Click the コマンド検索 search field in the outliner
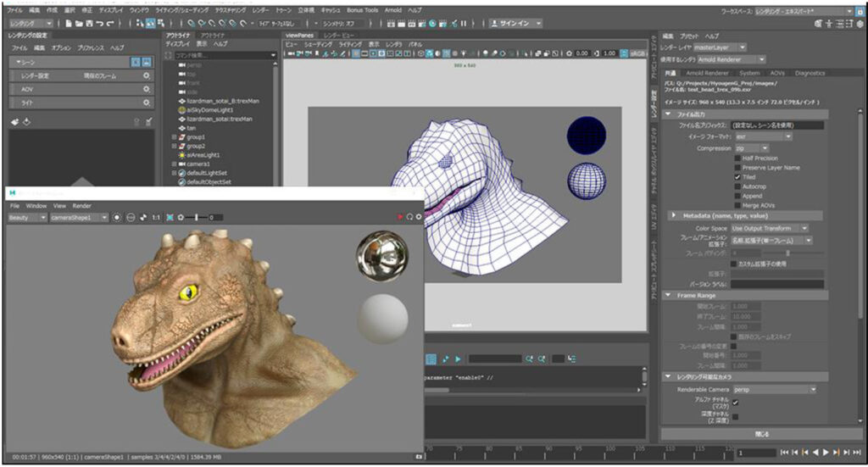The width and height of the screenshot is (868, 467). pyautogui.click(x=225, y=55)
